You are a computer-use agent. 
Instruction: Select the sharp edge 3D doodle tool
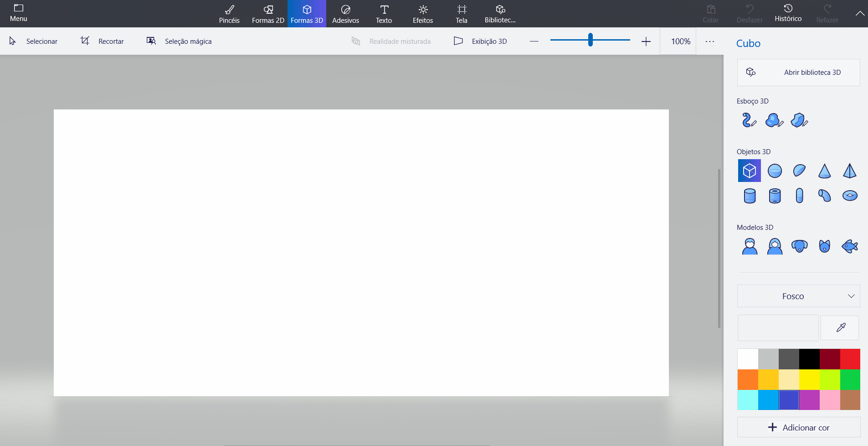799,120
